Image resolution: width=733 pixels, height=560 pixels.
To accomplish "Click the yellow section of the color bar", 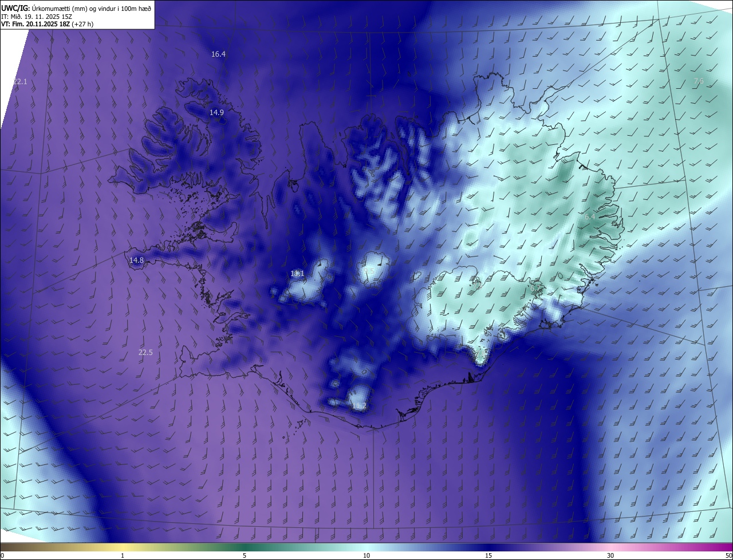I will coord(123,547).
